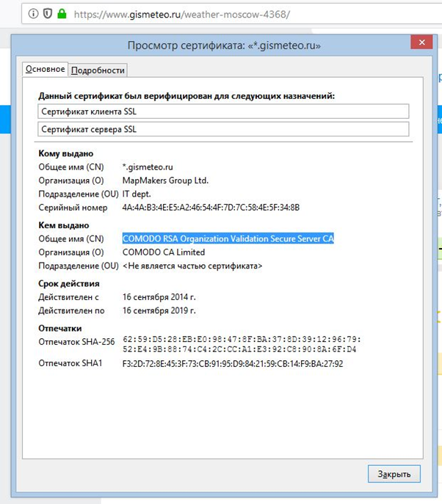Select the Сертификат клиента SSL field
442x504 pixels.
(223, 112)
